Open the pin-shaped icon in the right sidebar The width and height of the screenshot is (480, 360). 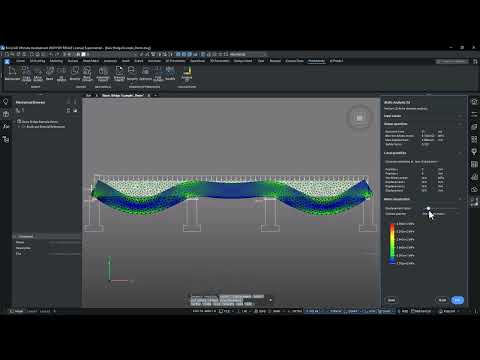[x=474, y=152]
